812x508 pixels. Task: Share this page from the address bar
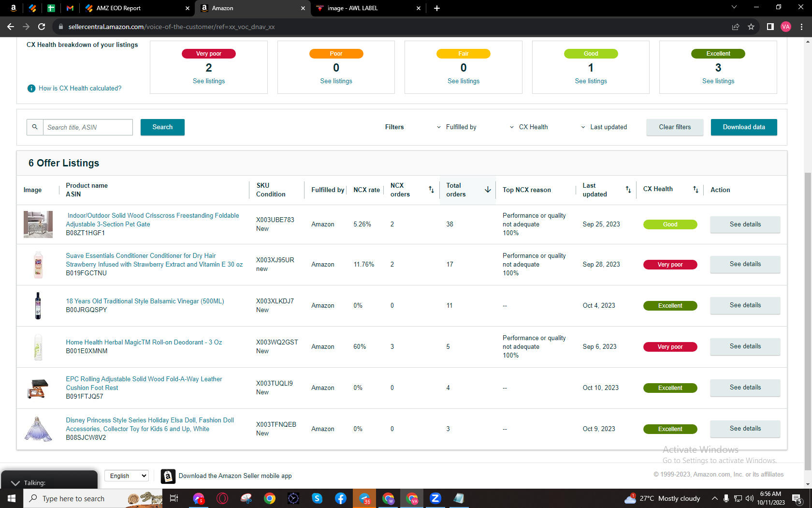coord(736,27)
